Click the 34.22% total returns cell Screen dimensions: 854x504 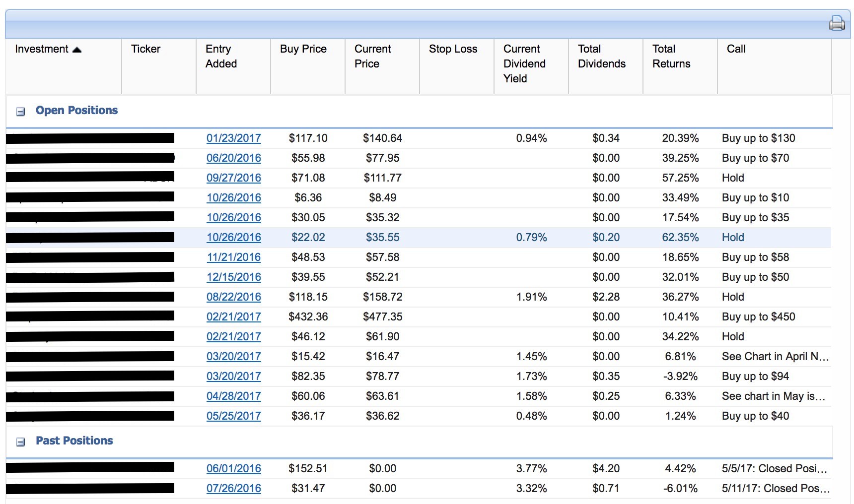coord(681,337)
